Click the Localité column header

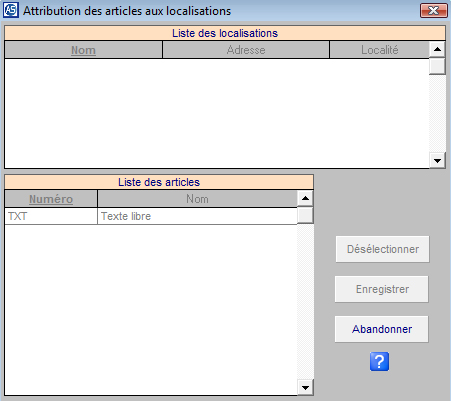(380, 50)
